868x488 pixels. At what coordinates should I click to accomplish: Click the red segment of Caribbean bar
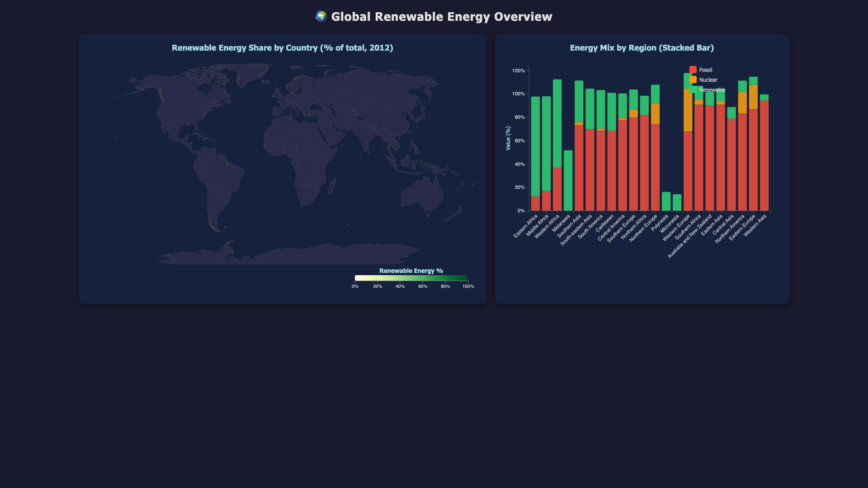pos(612,171)
